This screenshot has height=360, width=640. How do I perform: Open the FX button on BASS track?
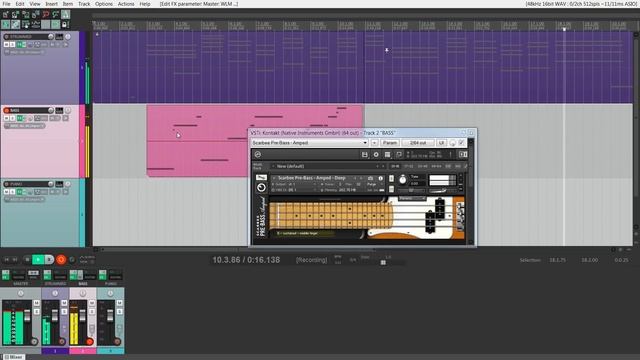(x=19, y=118)
